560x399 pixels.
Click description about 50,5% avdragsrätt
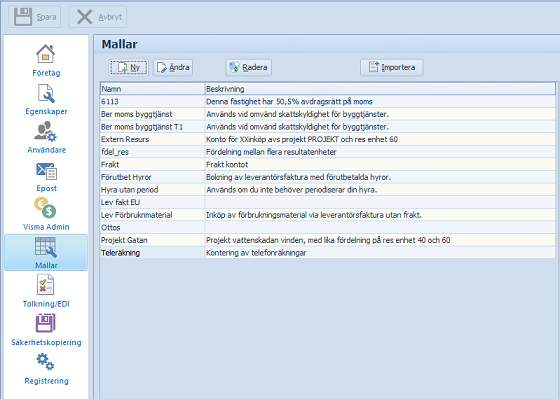pos(289,102)
